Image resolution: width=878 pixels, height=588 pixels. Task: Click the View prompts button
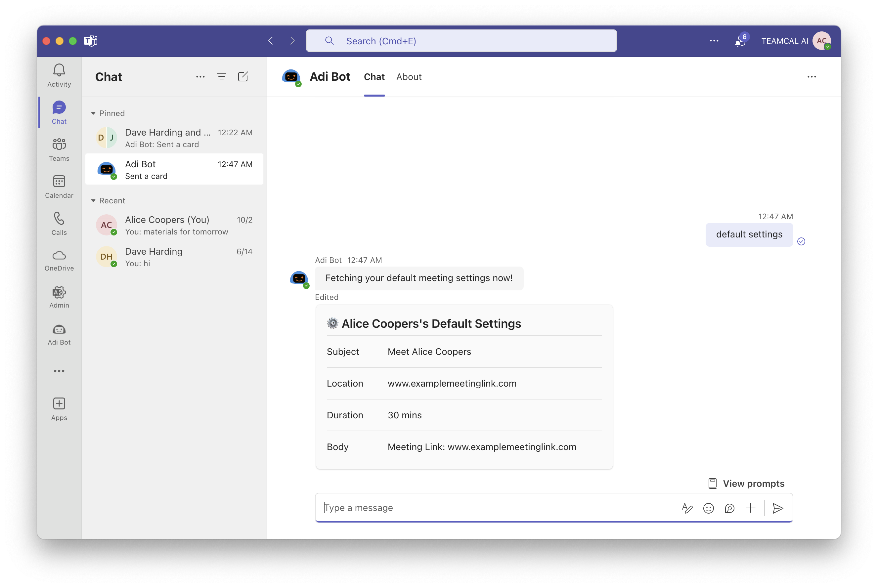746,483
